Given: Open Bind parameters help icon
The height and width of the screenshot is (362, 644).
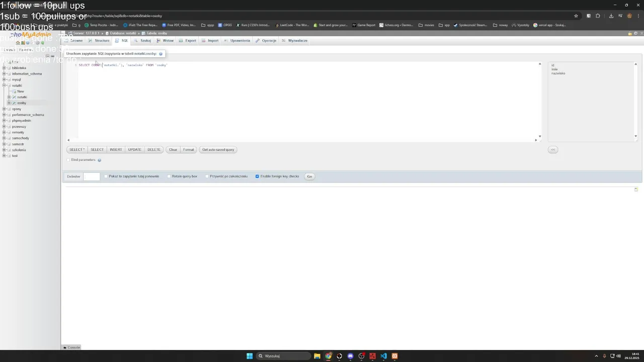Looking at the screenshot, I should pyautogui.click(x=99, y=160).
